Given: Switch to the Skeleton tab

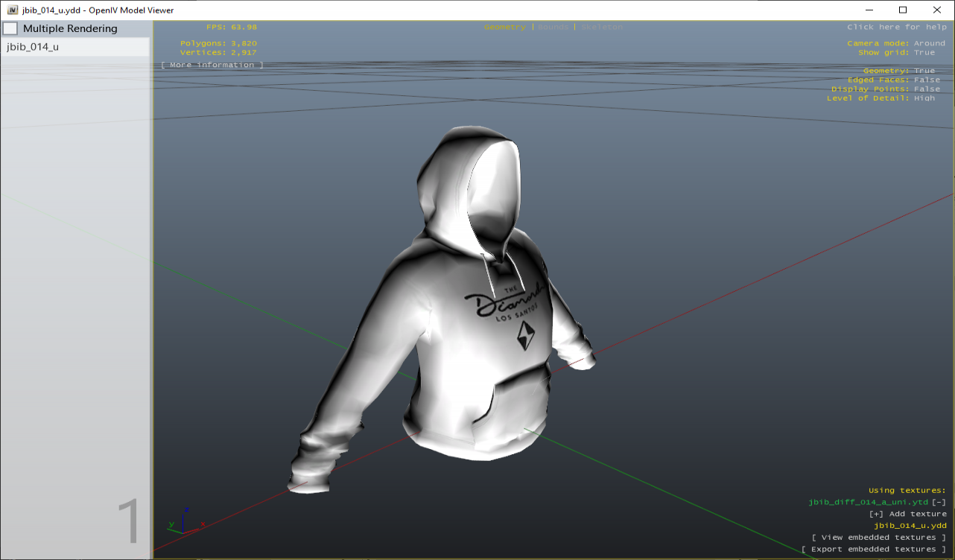Looking at the screenshot, I should pyautogui.click(x=602, y=27).
